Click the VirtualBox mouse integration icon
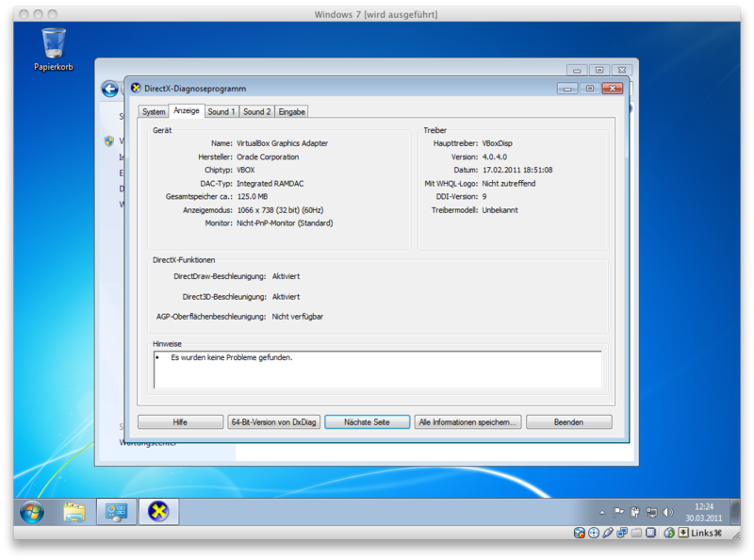The width and height of the screenshot is (754, 560). pos(669,533)
